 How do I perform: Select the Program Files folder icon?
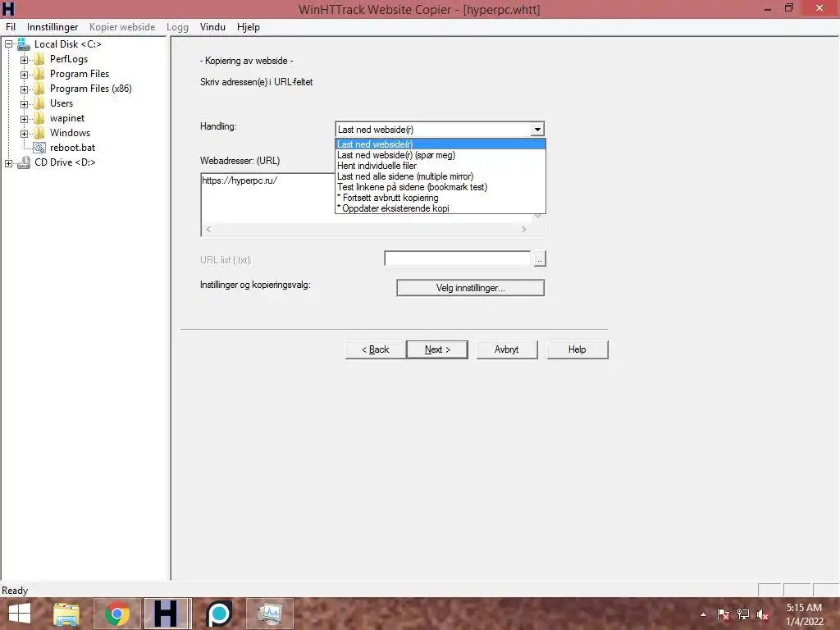(x=39, y=74)
